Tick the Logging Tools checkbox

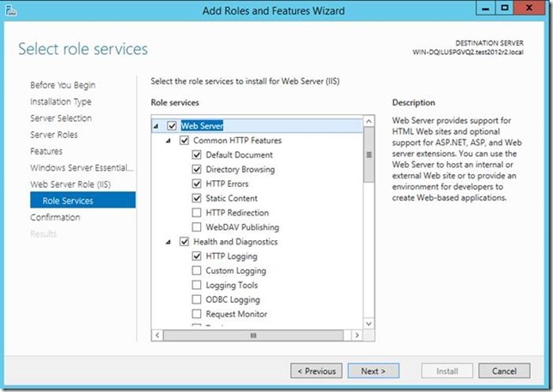pyautogui.click(x=197, y=286)
